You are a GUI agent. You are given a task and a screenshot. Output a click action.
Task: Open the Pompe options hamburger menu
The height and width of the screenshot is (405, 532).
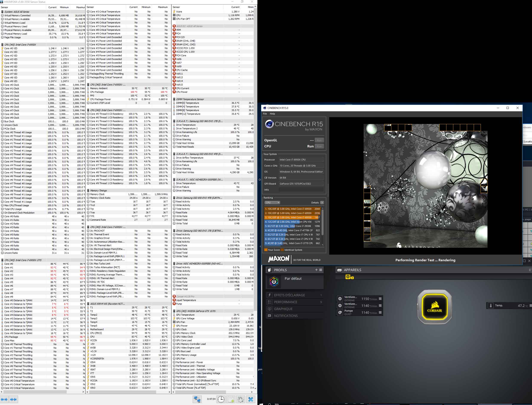(380, 312)
